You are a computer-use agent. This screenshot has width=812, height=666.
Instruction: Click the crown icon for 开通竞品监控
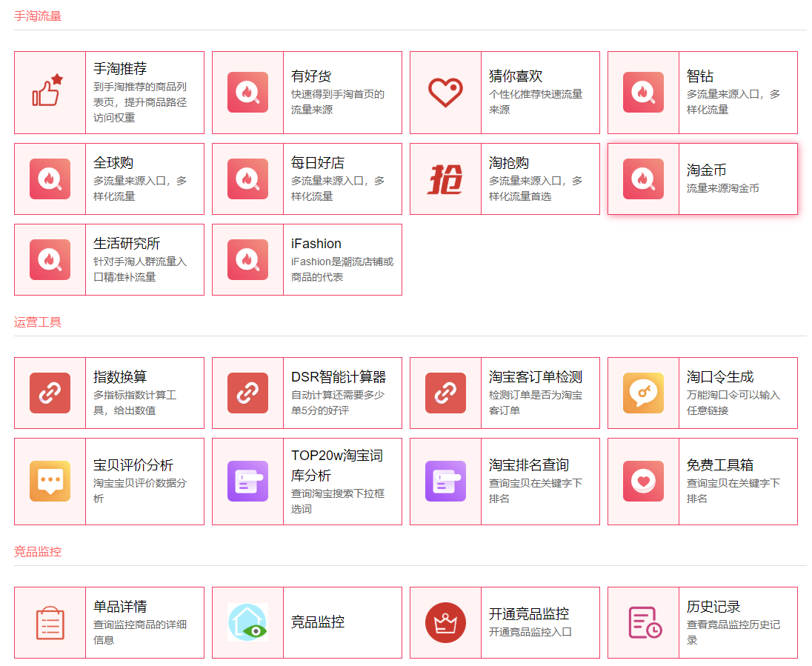[x=445, y=622]
